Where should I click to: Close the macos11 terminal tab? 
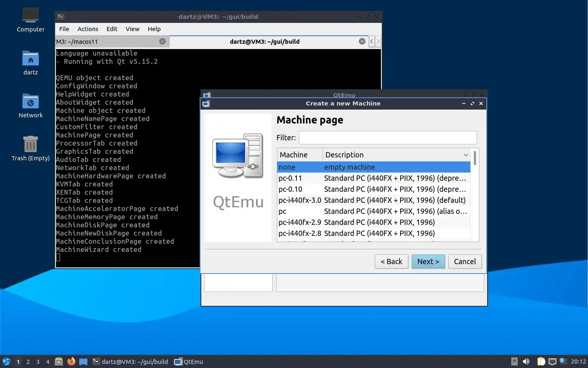tap(163, 41)
